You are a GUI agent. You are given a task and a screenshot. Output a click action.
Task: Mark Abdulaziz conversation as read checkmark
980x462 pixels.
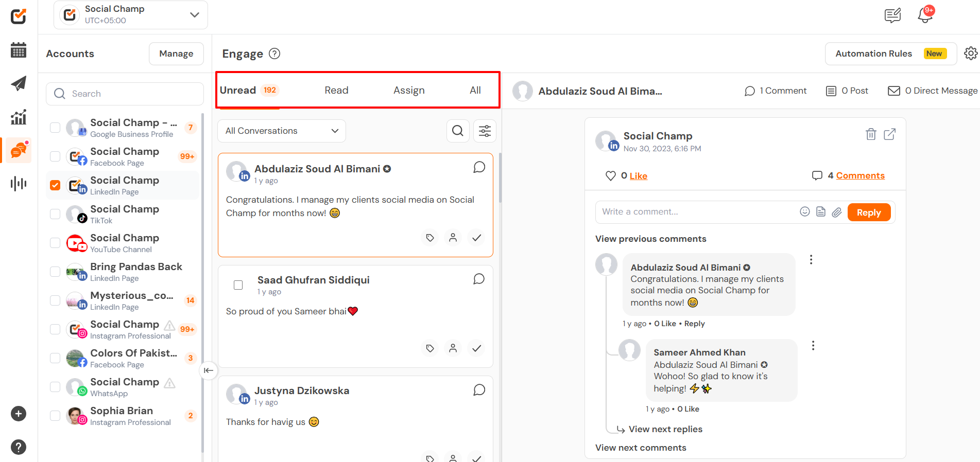(477, 238)
